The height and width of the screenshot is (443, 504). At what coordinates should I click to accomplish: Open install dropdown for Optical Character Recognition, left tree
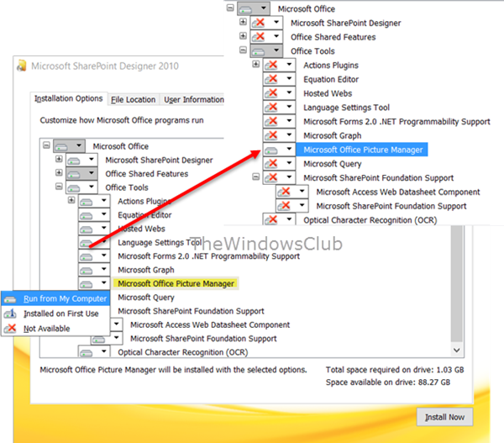click(104, 351)
